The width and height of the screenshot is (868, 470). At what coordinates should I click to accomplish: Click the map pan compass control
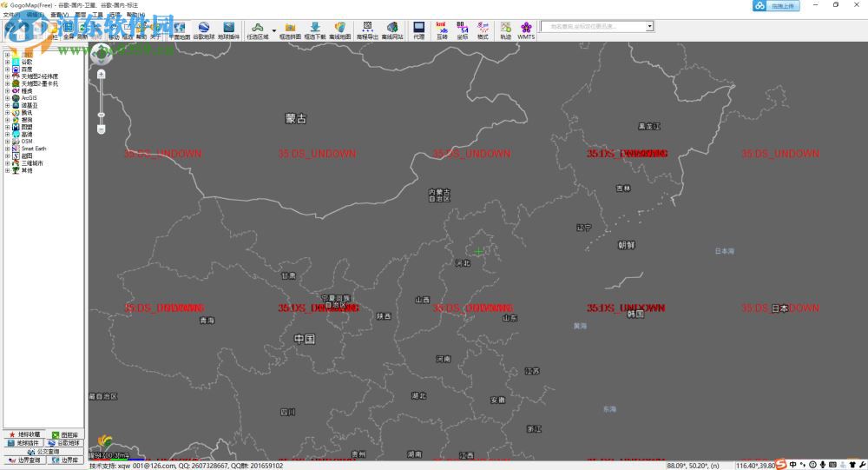102,54
